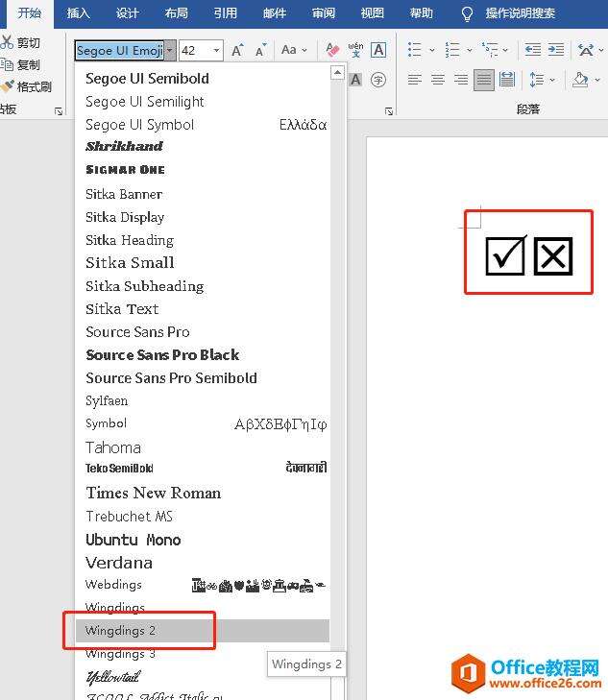Image resolution: width=608 pixels, height=700 pixels.
Task: Open the phonetic guide (wén) tool
Action: click(355, 50)
